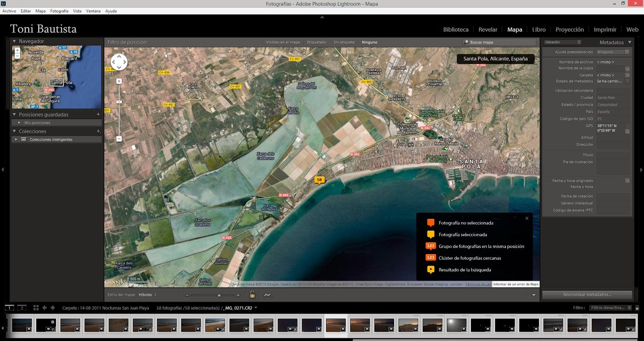Collapse the Posiciones guardadas panel
The width and height of the screenshot is (644, 341).
click(x=14, y=115)
